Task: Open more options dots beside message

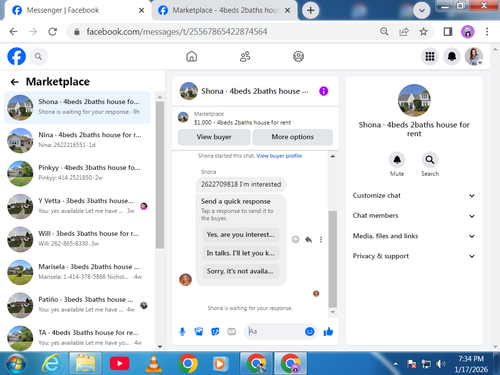Action: coord(321,239)
